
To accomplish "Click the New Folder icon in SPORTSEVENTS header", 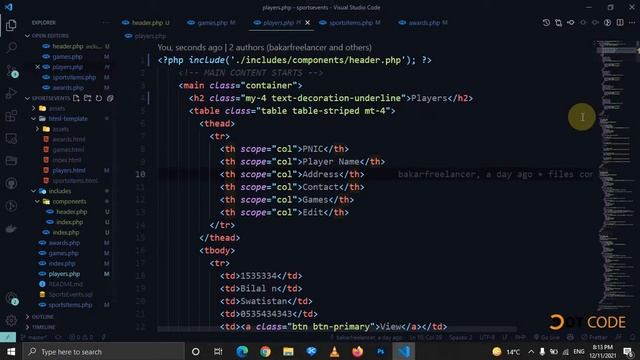I will 87,98.
